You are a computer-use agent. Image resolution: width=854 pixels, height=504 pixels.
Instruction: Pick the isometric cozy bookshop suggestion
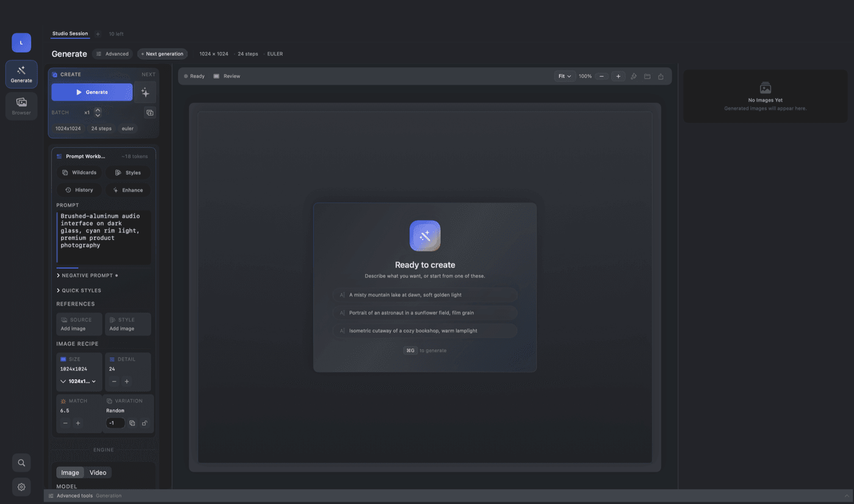click(x=425, y=331)
